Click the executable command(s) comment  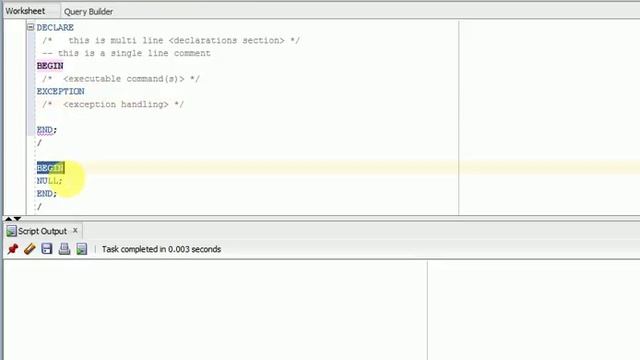(121, 78)
